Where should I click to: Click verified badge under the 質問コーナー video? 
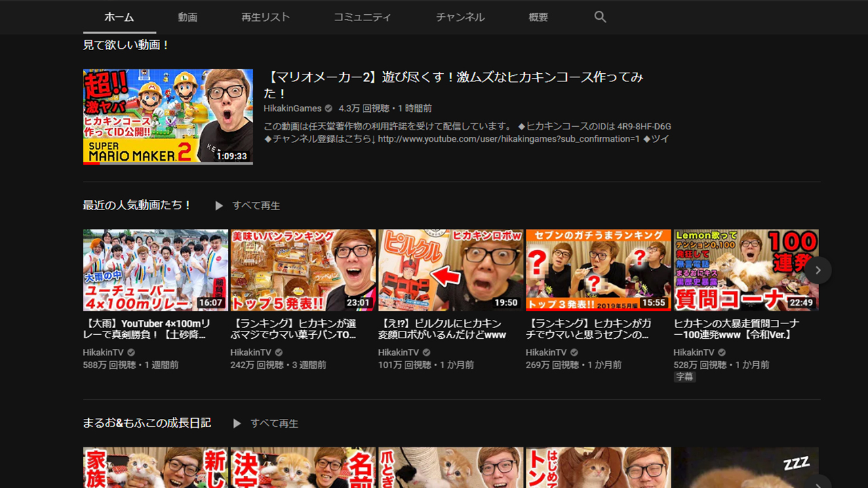722,352
